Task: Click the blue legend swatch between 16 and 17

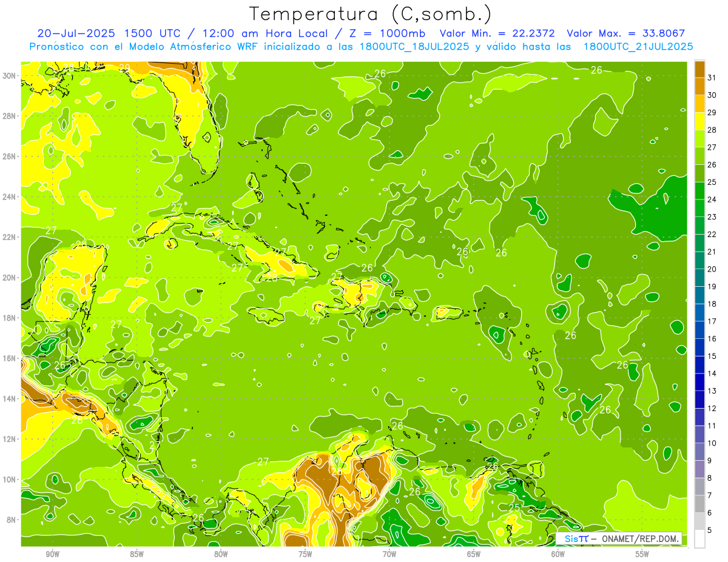Action: point(699,330)
